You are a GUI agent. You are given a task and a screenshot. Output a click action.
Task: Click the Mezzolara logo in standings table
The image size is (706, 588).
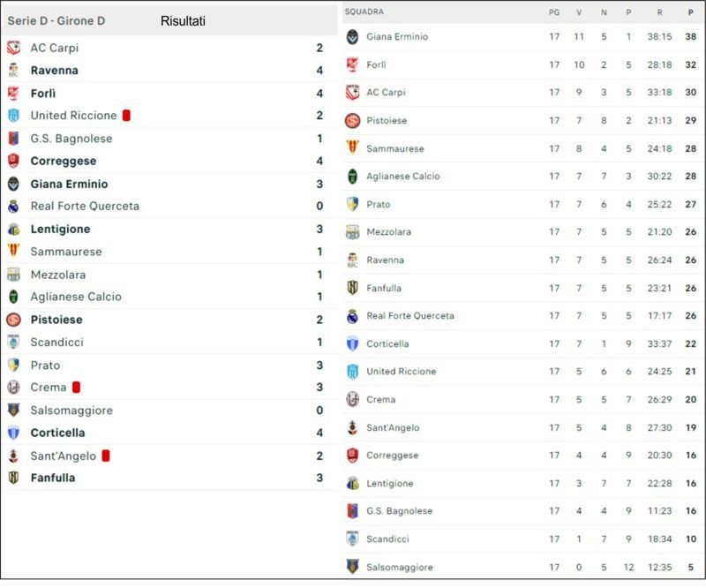point(352,232)
